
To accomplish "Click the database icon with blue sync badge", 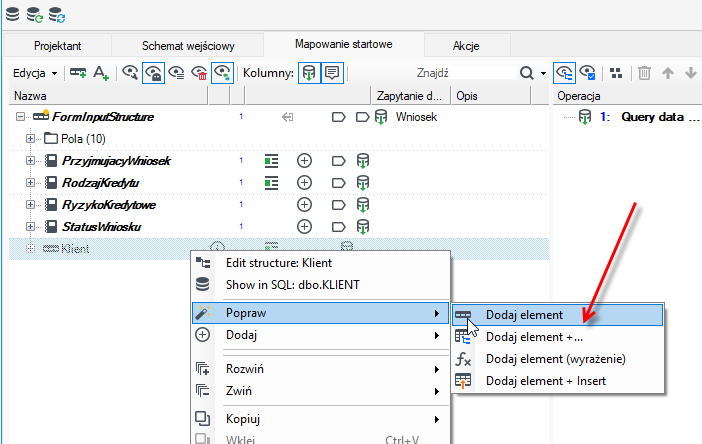I will tap(57, 14).
